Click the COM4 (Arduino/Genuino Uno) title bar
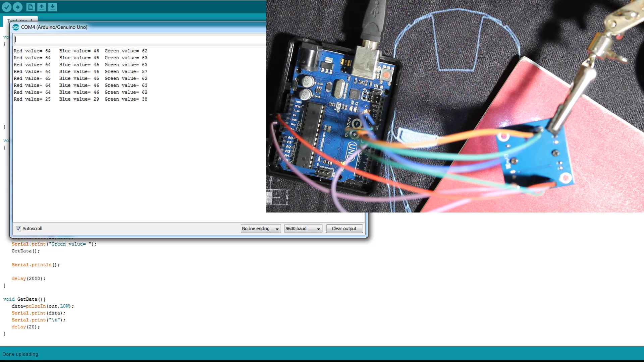 click(x=134, y=27)
